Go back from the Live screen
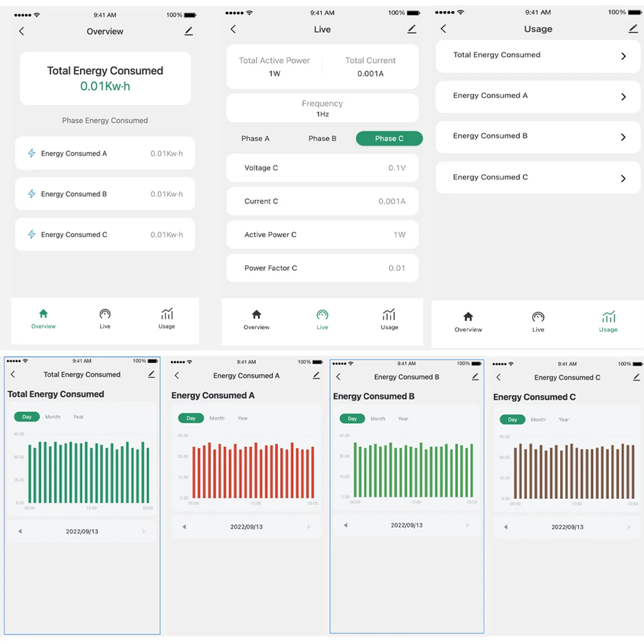 (233, 29)
